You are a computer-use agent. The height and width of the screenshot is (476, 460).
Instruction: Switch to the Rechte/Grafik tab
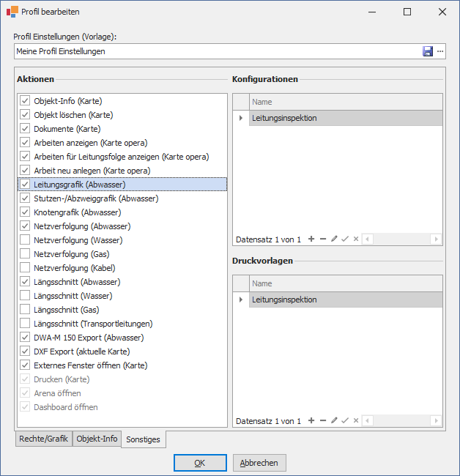pyautogui.click(x=44, y=439)
